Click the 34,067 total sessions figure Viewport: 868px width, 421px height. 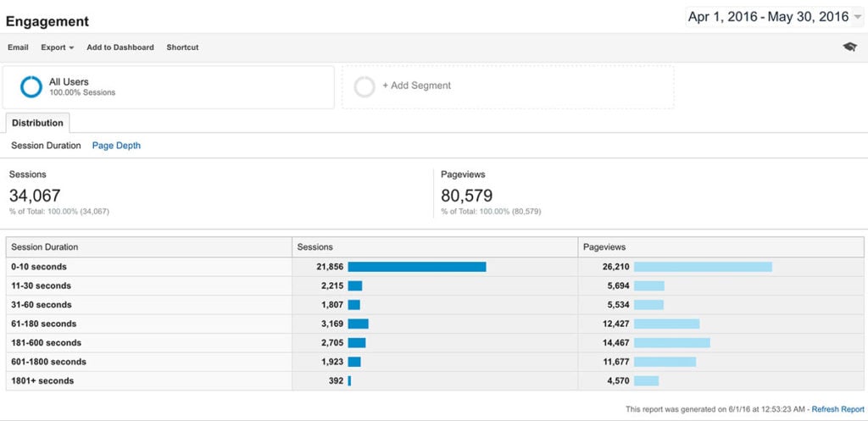[35, 196]
